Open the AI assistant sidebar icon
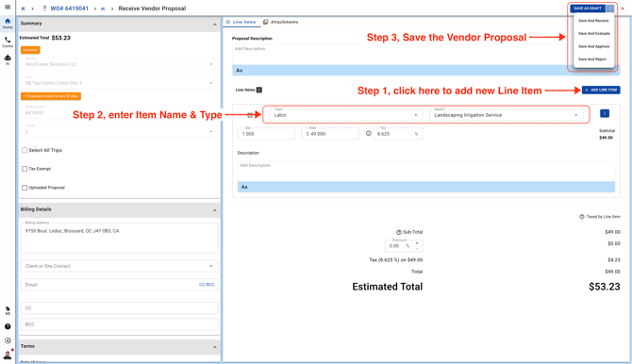632x364 pixels. [8, 59]
